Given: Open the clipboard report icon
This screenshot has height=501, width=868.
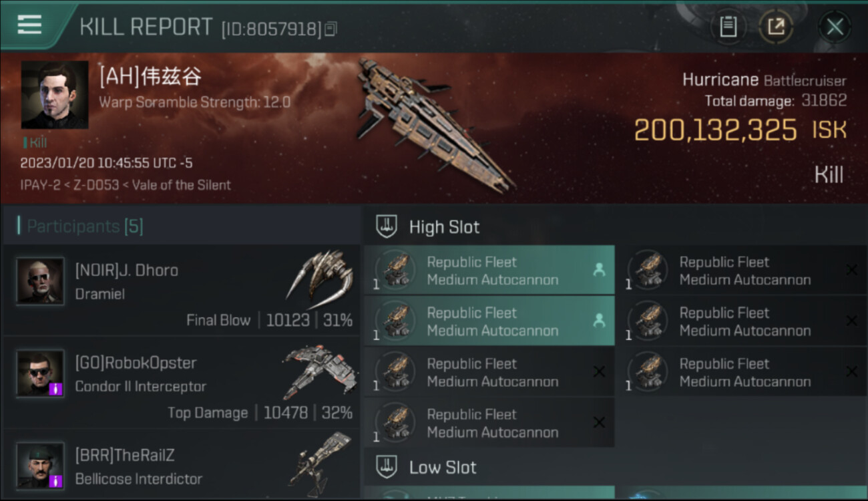Looking at the screenshot, I should click(728, 27).
